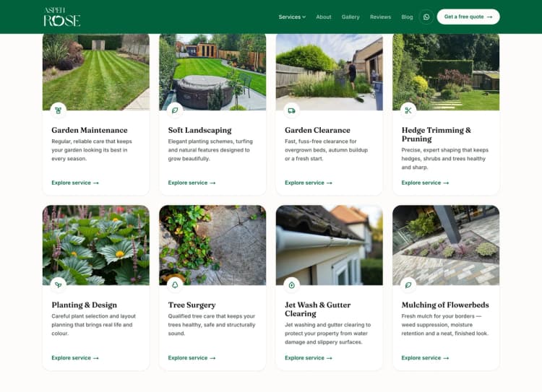This screenshot has height=392, width=542.
Task: Click the 'Jet washing and gutter clearing' description
Action: pos(327,334)
